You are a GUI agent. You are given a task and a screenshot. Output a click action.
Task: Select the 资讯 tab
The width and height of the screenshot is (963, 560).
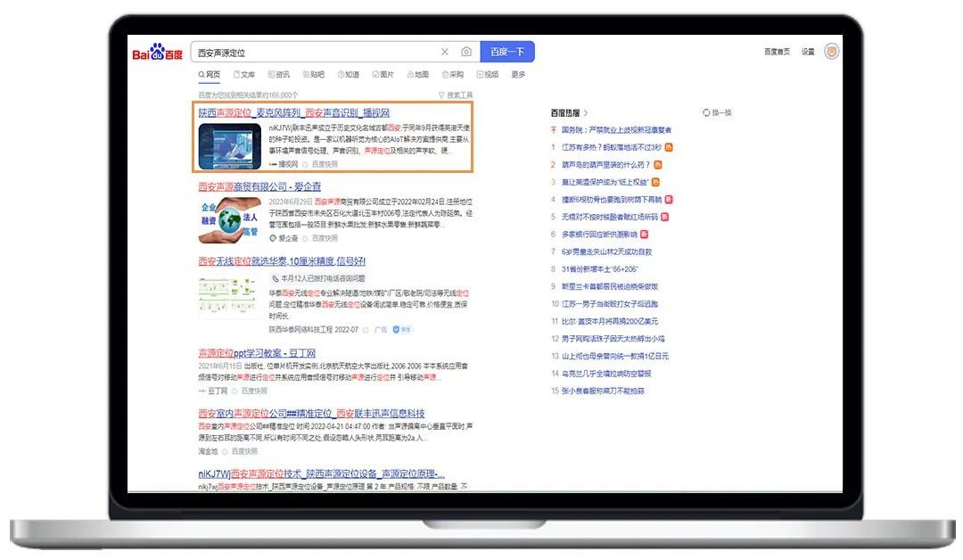tap(278, 75)
